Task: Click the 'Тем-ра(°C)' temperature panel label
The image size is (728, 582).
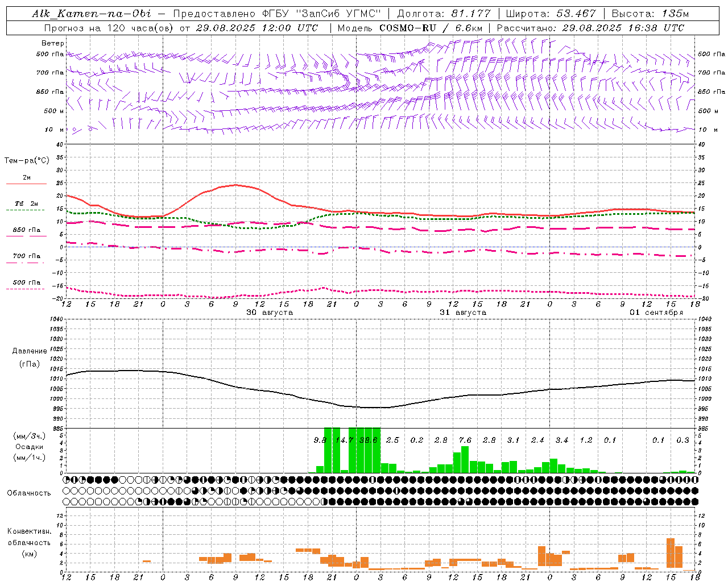Action: (27, 161)
